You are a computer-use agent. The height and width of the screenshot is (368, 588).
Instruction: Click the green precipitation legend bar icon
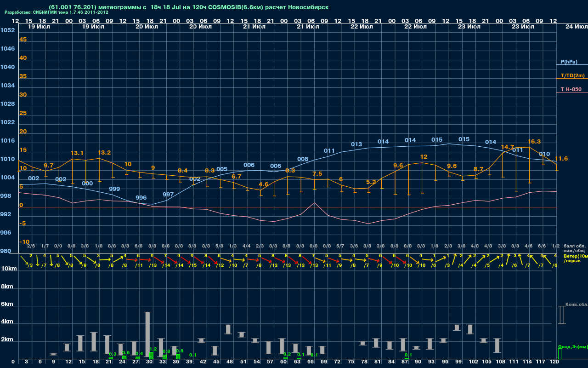click(560, 354)
